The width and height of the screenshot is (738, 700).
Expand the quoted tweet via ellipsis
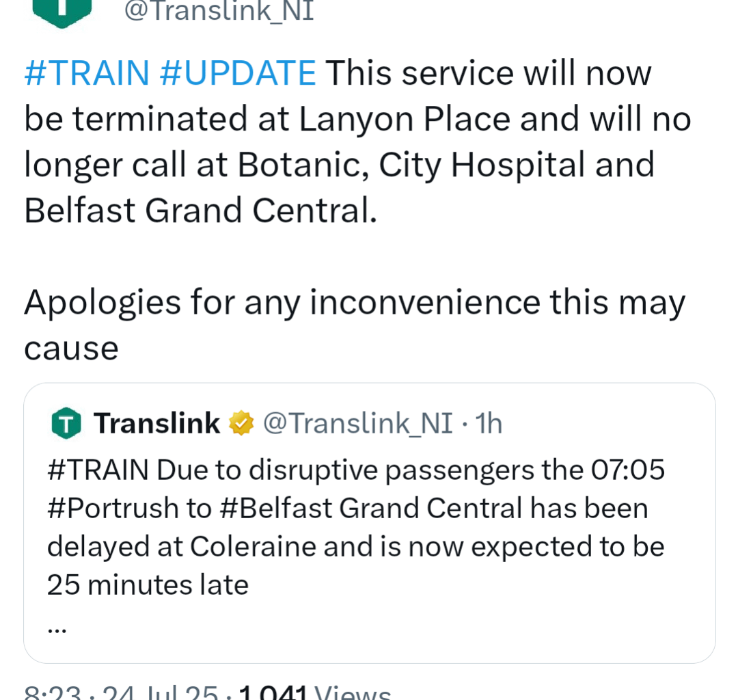click(x=57, y=630)
